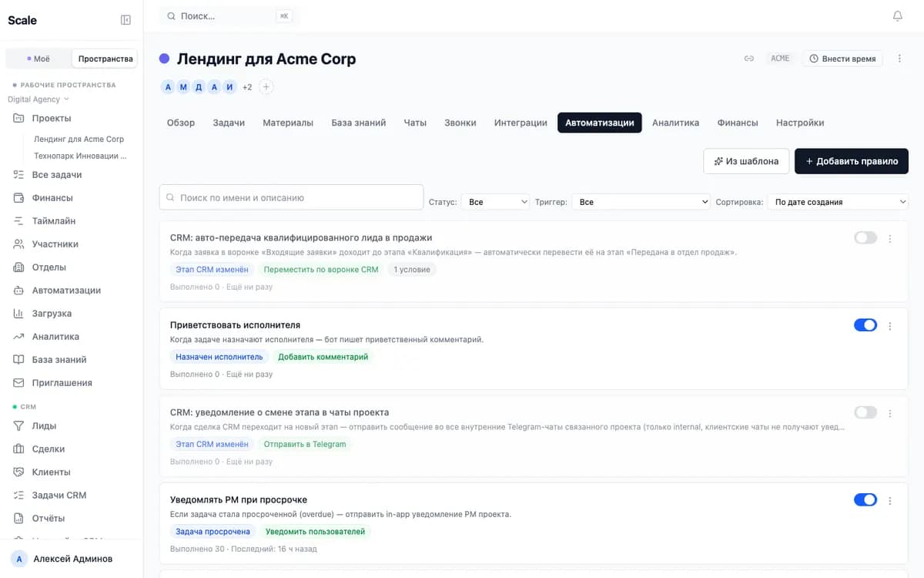Enable CRM авто-передача квалифицированного лида rule toggle
The image size is (924, 578).
[865, 238]
